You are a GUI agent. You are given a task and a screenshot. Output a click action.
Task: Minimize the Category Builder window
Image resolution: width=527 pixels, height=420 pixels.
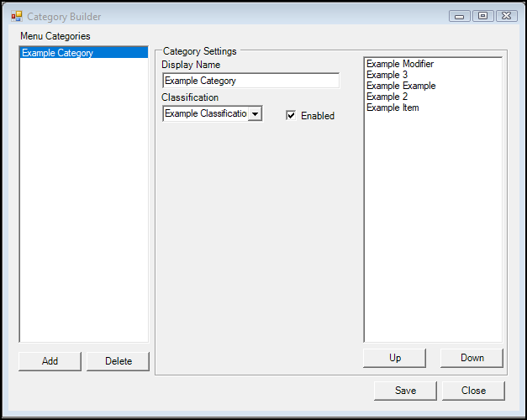pos(460,16)
